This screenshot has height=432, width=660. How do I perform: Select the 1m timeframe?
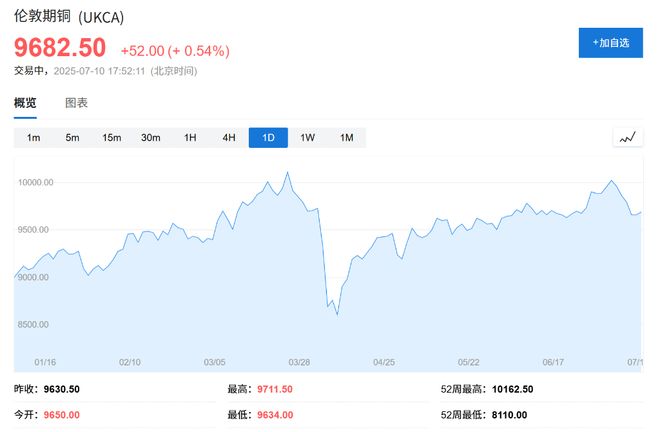pos(33,137)
